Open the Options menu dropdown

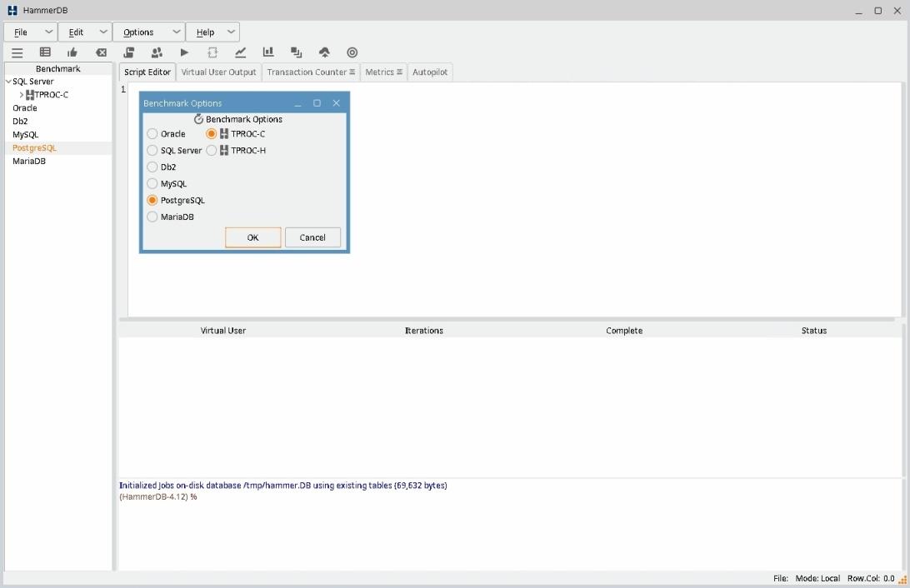[148, 32]
